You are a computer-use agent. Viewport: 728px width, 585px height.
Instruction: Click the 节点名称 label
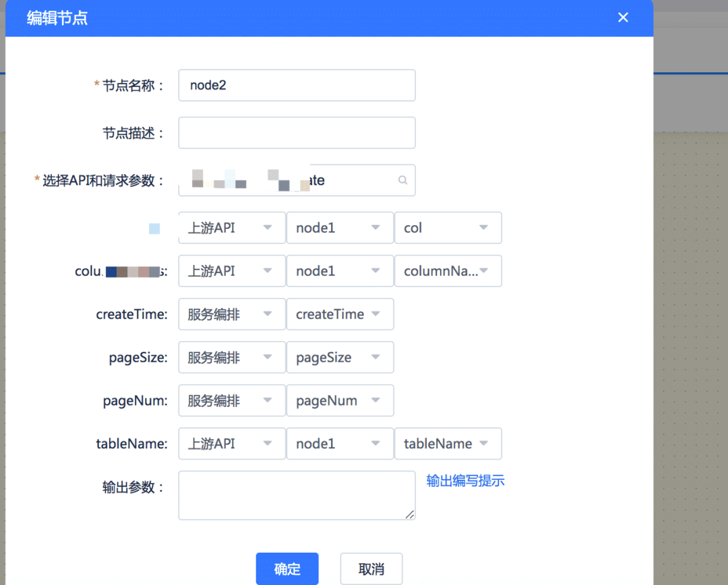(132, 86)
